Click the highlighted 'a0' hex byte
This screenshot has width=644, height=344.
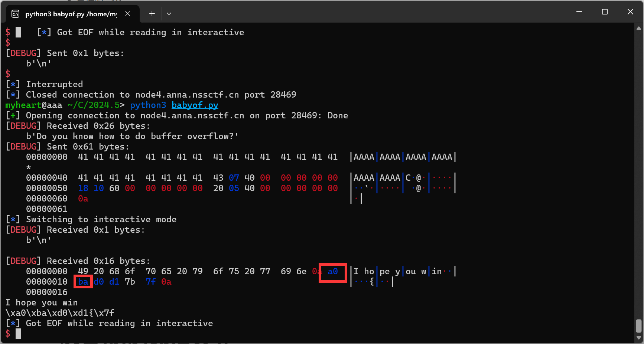point(333,271)
